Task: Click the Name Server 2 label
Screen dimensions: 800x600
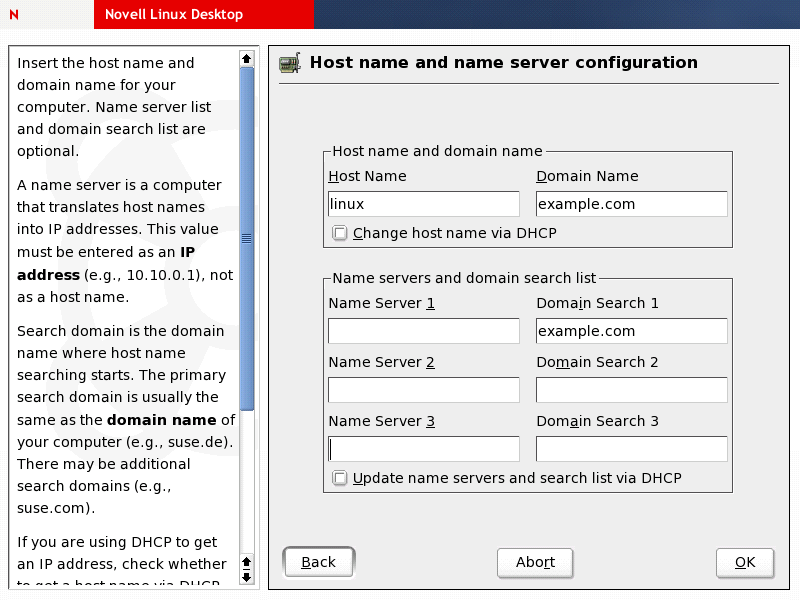Action: 382,362
